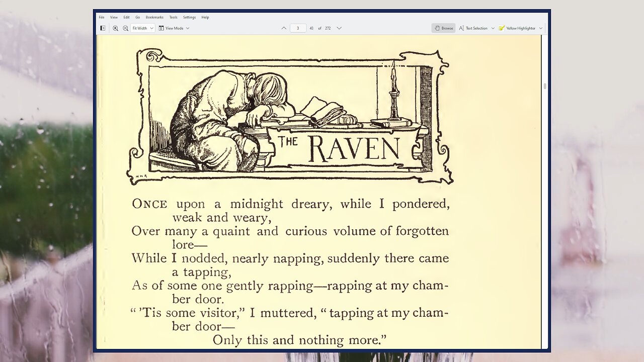Open the Settings menu
The width and height of the screenshot is (644, 362).
pos(189,17)
